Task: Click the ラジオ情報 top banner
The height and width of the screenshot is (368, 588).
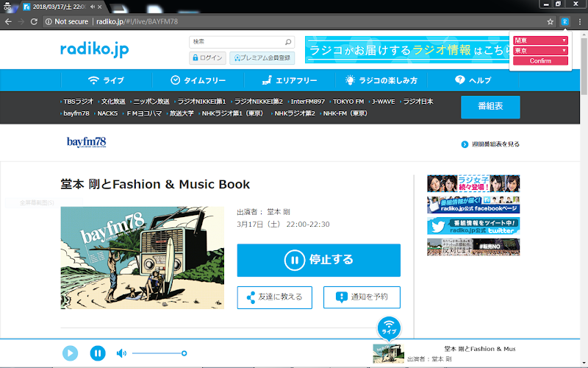Action: point(407,49)
